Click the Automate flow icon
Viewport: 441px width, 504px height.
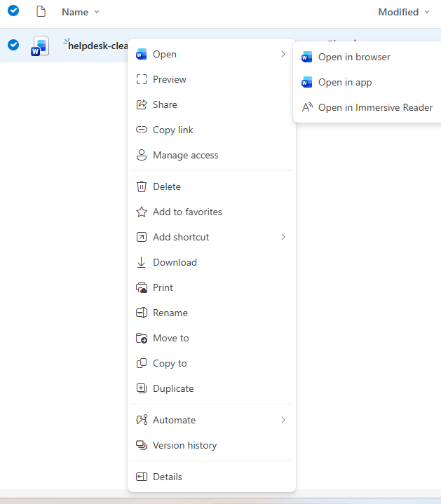142,420
